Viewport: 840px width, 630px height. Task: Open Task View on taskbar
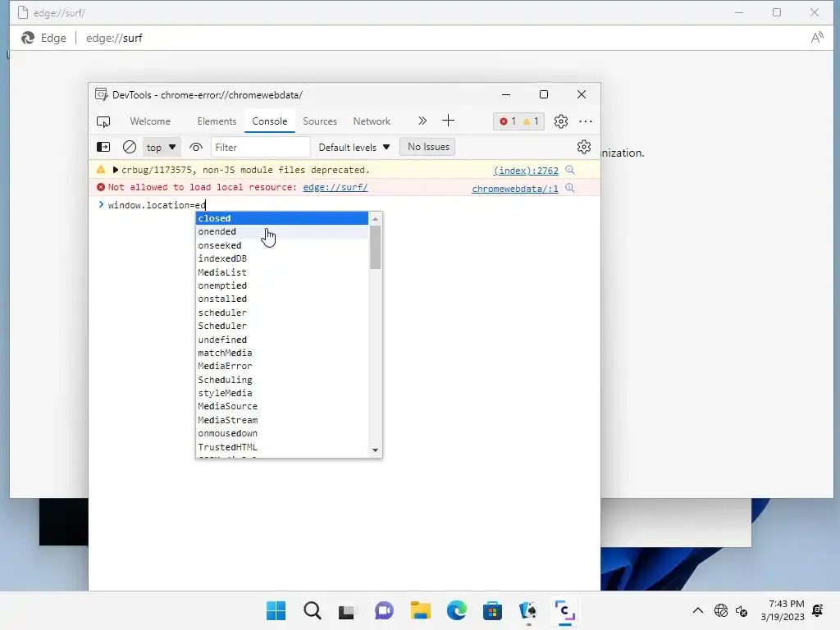(347, 611)
